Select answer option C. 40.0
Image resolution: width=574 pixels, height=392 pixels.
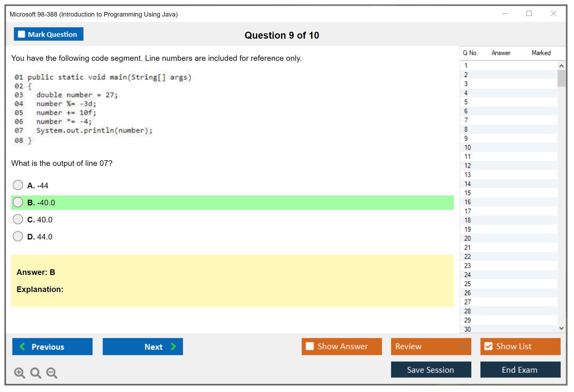18,219
